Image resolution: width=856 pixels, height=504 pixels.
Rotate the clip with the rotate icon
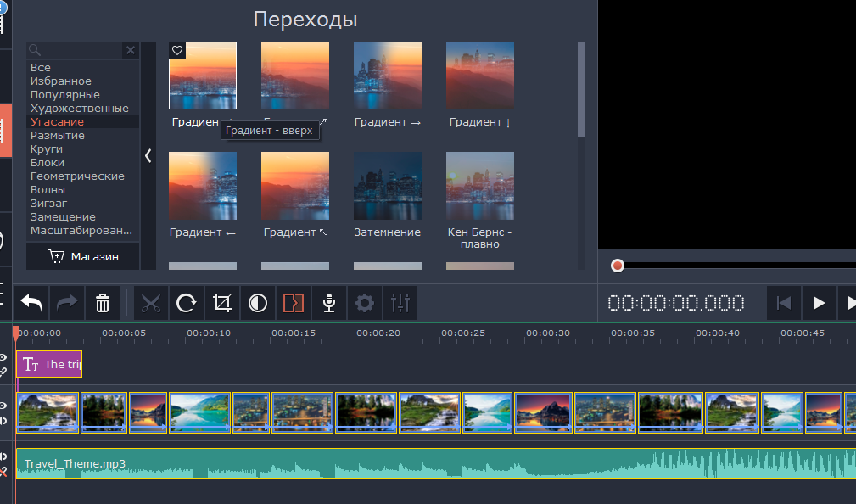point(186,303)
